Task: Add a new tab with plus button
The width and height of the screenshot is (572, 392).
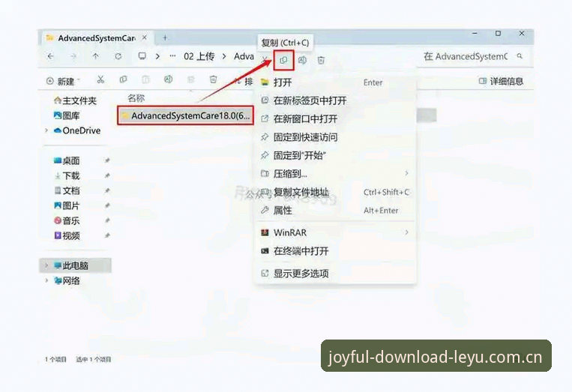Action: point(165,37)
